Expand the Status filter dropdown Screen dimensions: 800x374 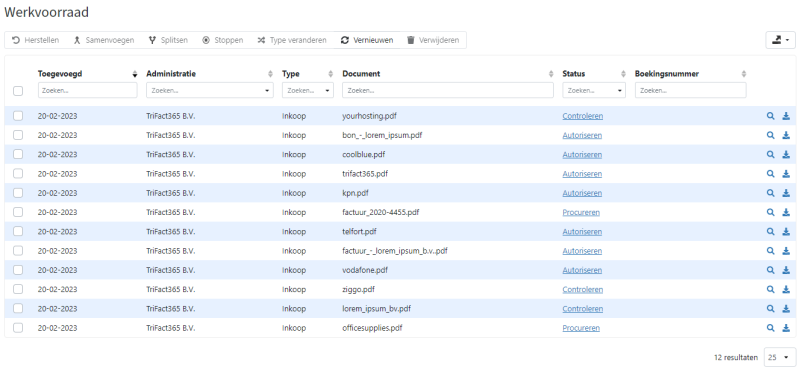594,90
